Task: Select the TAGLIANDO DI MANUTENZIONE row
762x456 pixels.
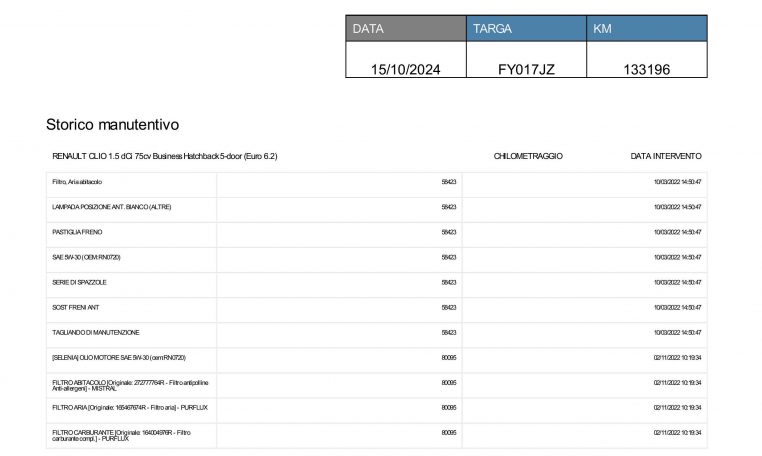Action: [x=95, y=332]
